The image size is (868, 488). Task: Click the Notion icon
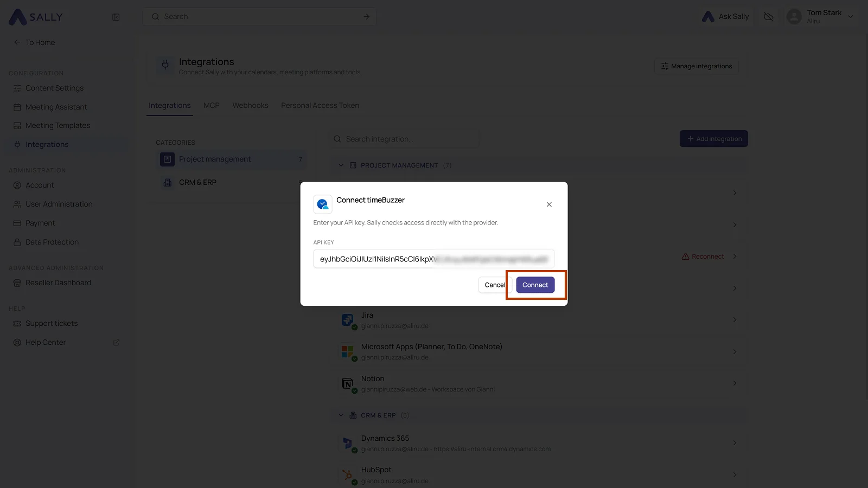tap(348, 383)
